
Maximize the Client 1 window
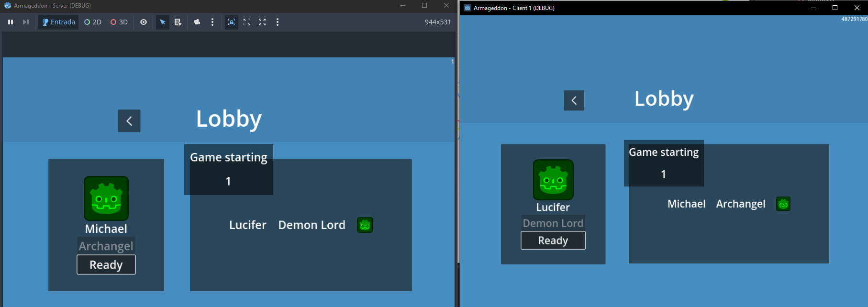[x=835, y=8]
